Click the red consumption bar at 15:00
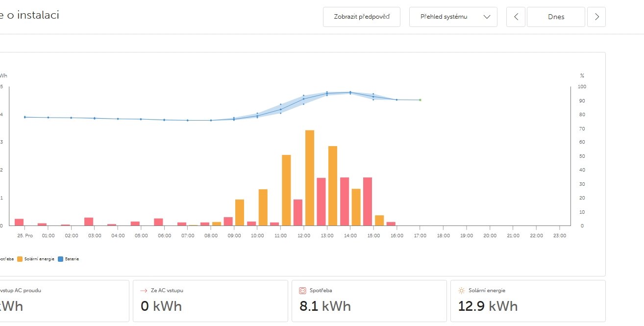Image resolution: width=644 pixels, height=326 pixels. [368, 201]
